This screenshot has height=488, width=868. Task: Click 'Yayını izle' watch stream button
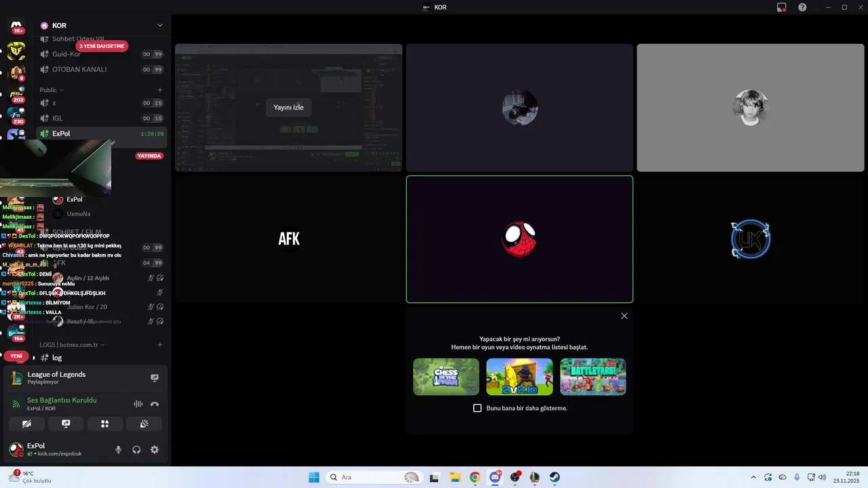tap(289, 107)
